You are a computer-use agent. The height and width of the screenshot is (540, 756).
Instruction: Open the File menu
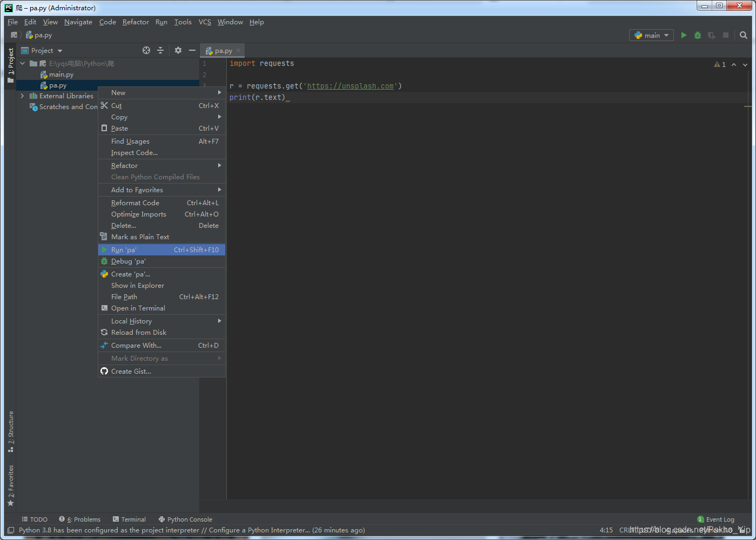13,22
